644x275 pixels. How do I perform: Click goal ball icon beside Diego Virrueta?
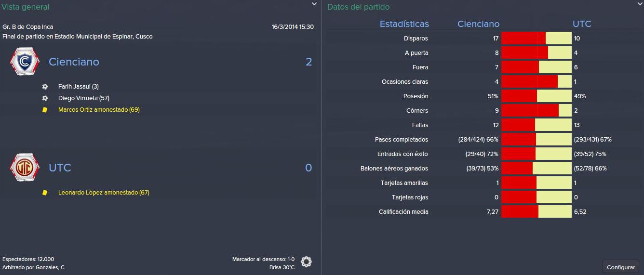point(45,98)
